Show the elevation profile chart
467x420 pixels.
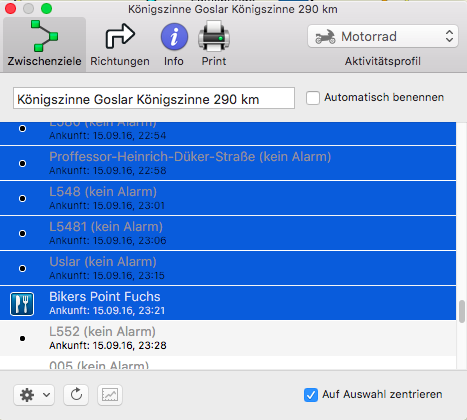coord(110,395)
